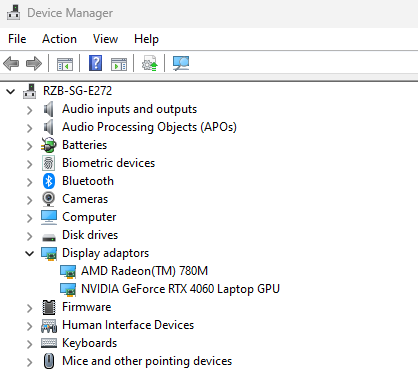Expand Mice and other pointing devices

coord(30,362)
